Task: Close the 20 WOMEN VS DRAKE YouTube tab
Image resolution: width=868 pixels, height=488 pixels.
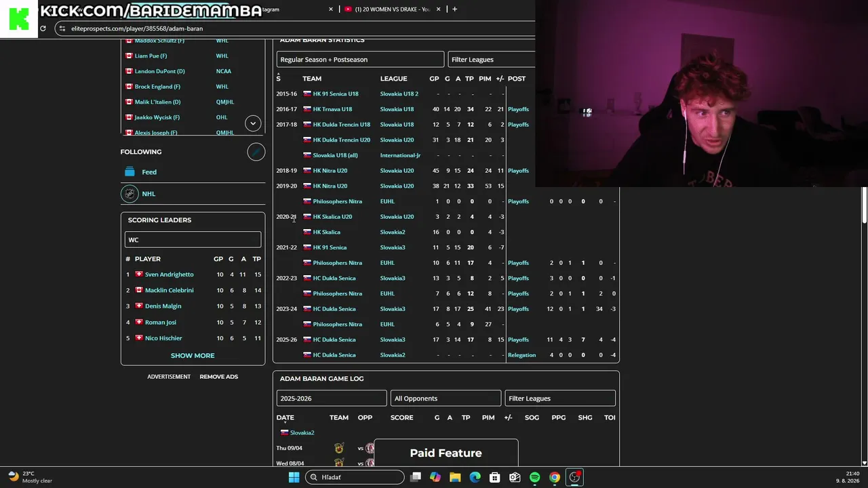Action: coord(439,9)
